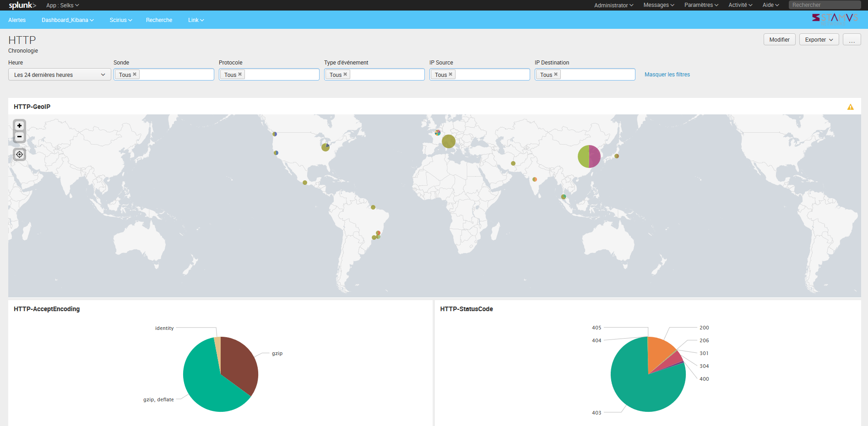Open the Activité menu
868x426 pixels.
pyautogui.click(x=740, y=5)
